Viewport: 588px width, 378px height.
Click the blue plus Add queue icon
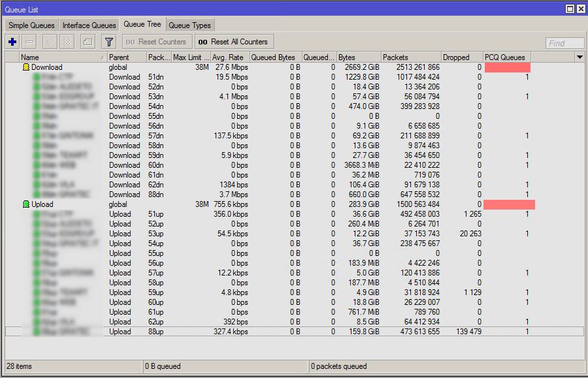(x=12, y=42)
